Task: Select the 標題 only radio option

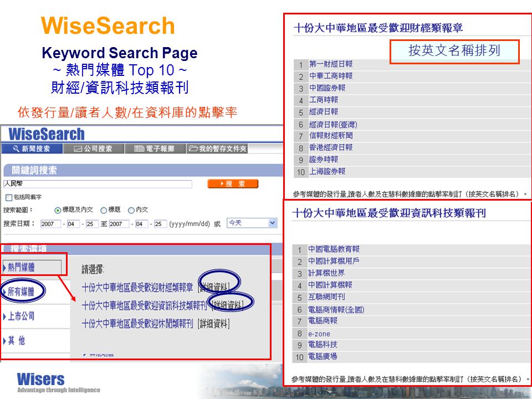Action: click(x=104, y=211)
